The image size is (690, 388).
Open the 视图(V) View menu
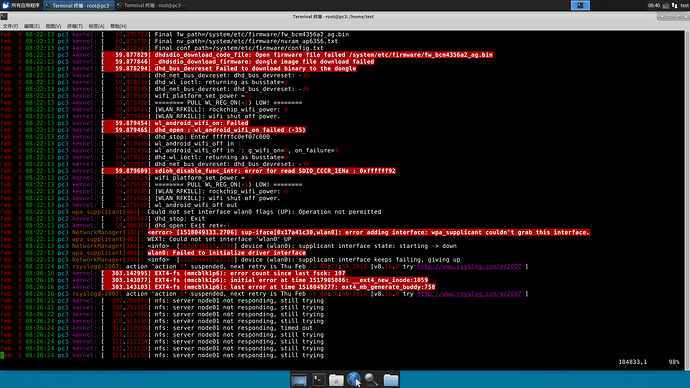click(53, 26)
